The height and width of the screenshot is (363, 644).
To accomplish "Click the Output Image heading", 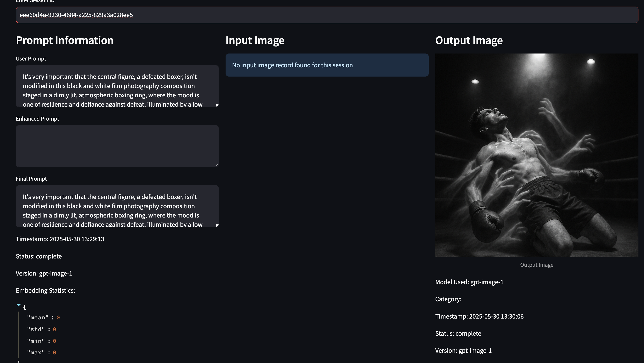I will (x=469, y=40).
